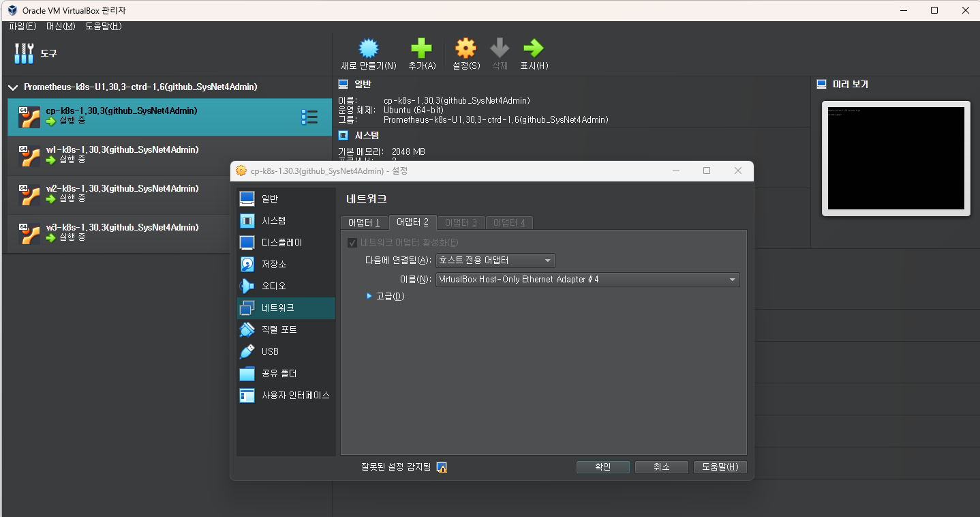Open Display (디스플레이) settings category

286,242
